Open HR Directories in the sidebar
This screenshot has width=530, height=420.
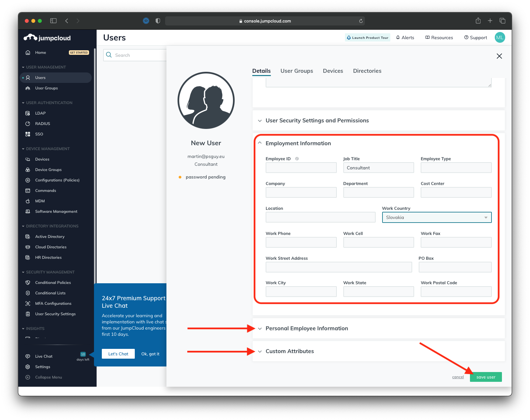click(48, 257)
